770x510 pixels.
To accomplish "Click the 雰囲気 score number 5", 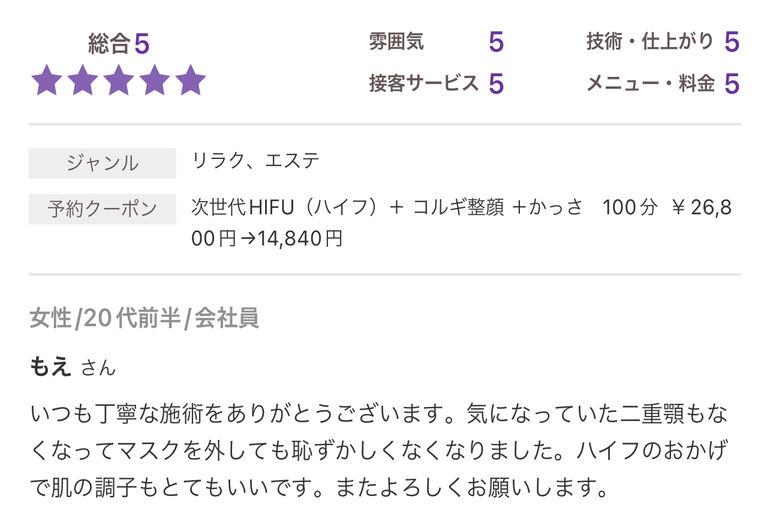I will 496,42.
